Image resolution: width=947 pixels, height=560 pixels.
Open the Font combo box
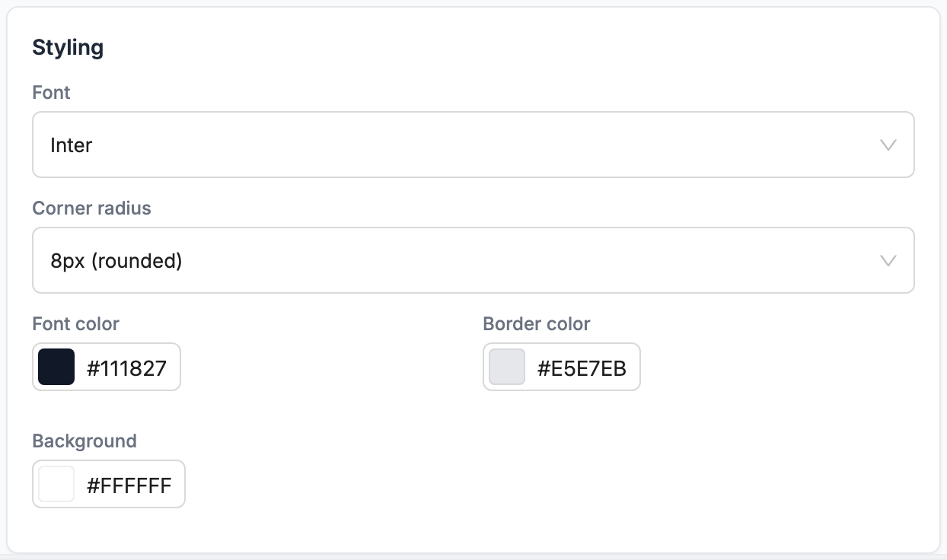[473, 145]
